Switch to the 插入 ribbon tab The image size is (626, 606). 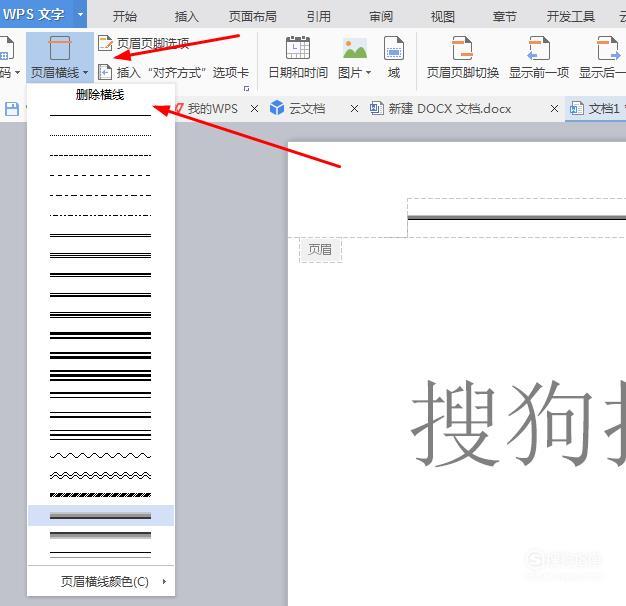pyautogui.click(x=186, y=16)
